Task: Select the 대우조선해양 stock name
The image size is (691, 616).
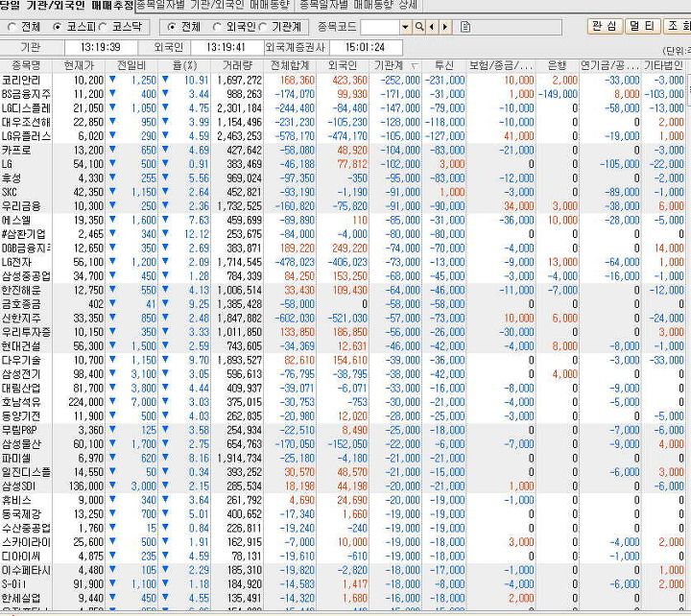Action: click(26, 122)
